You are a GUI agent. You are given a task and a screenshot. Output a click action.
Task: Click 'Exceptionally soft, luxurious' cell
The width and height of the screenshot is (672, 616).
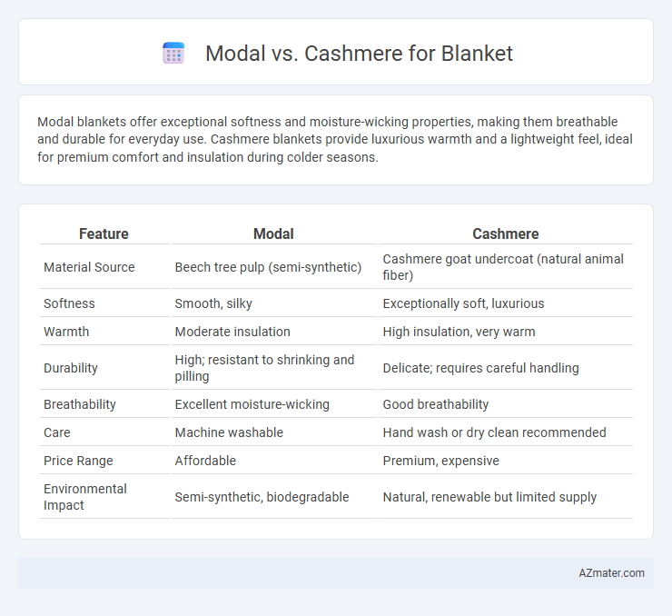coord(463,303)
